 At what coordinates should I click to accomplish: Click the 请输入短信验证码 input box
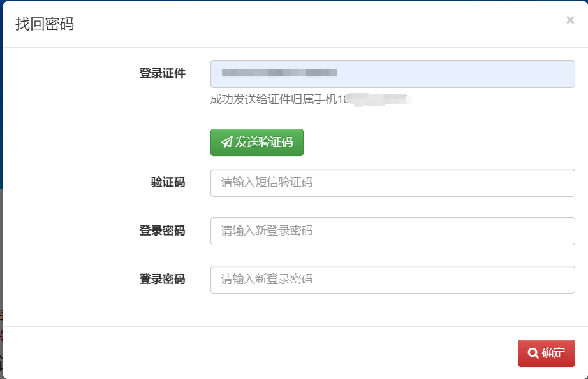393,183
